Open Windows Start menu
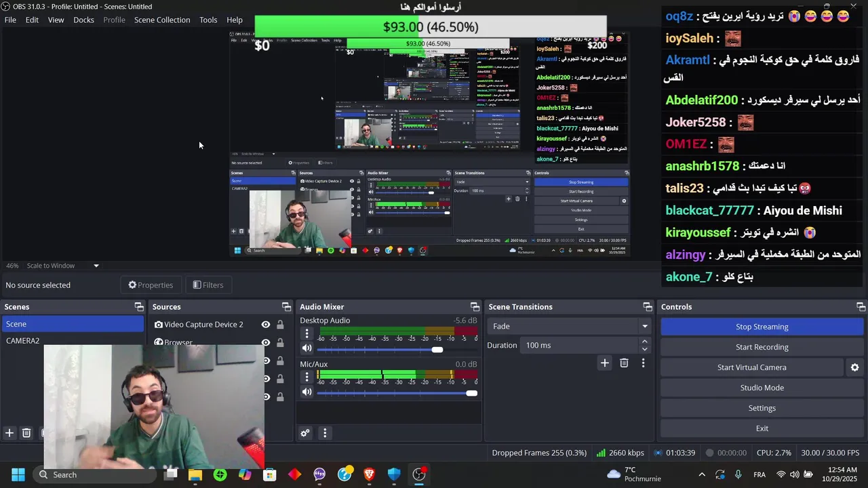The image size is (868, 488). coord(18,474)
